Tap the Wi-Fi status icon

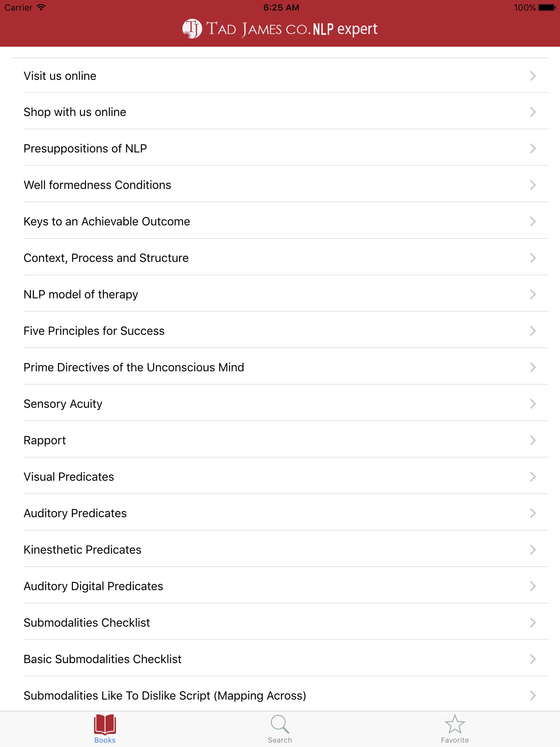point(41,8)
